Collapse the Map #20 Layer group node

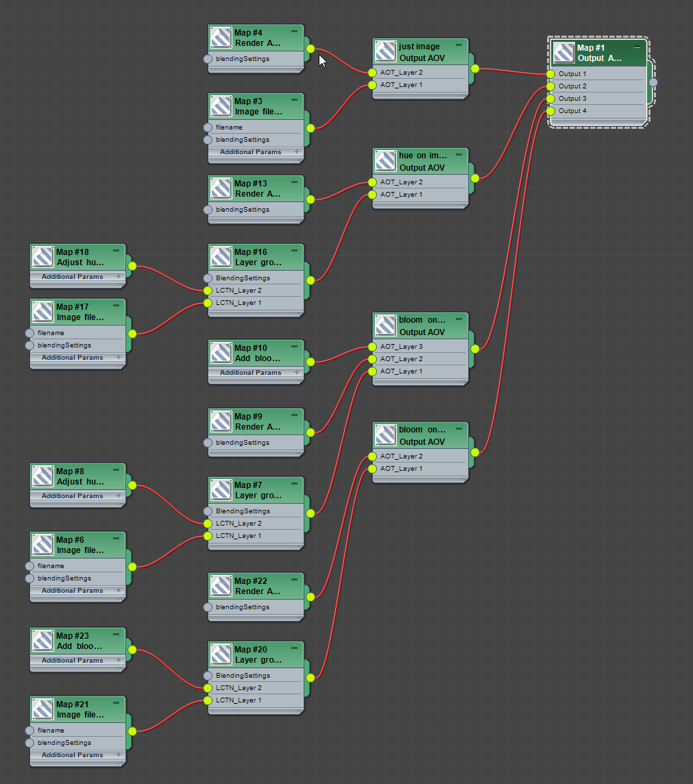pos(295,648)
